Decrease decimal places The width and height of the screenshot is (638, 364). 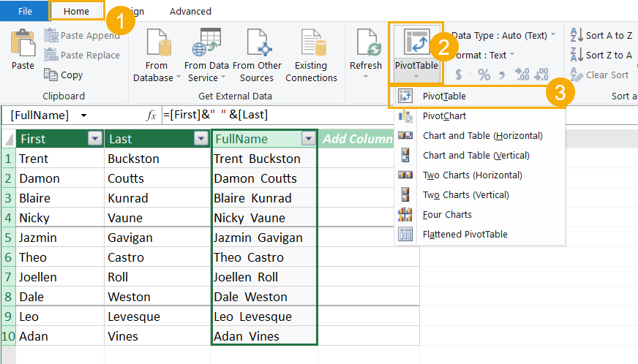[541, 75]
